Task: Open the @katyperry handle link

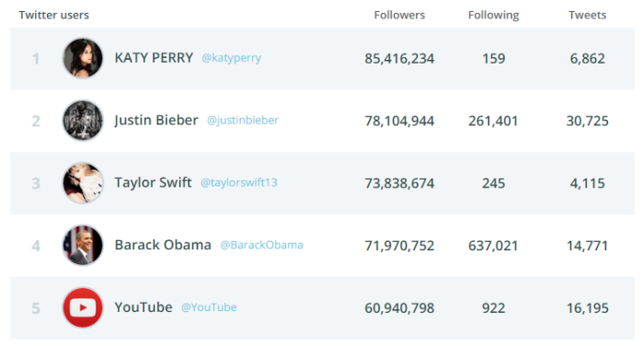Action: [231, 58]
